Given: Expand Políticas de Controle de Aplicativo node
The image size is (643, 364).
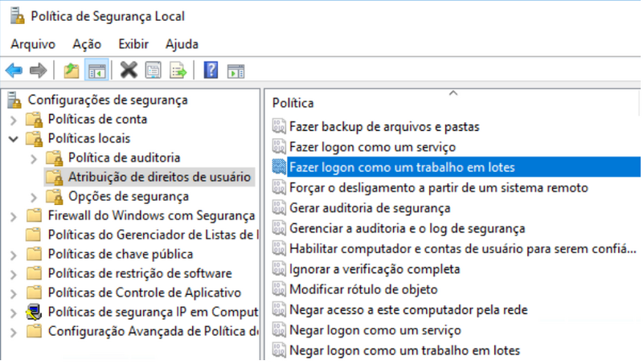Looking at the screenshot, I should tap(14, 293).
